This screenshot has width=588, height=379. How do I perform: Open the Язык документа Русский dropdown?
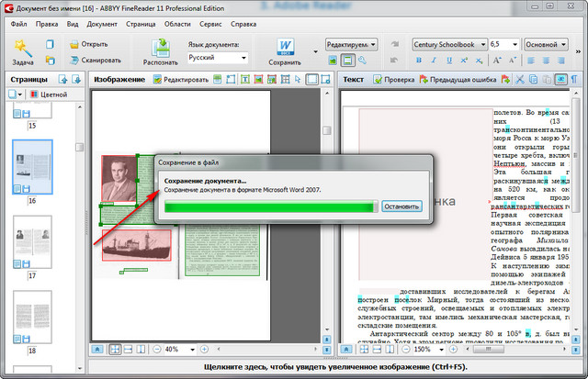(218, 58)
